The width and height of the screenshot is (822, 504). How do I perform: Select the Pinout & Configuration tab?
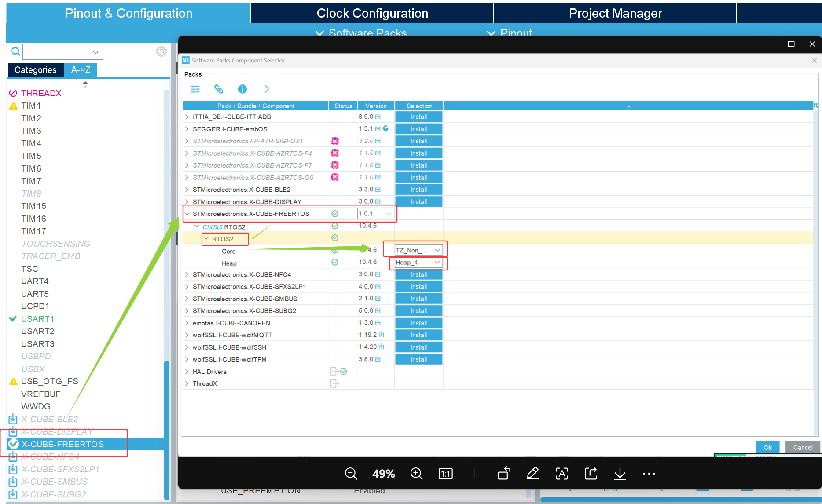128,13
